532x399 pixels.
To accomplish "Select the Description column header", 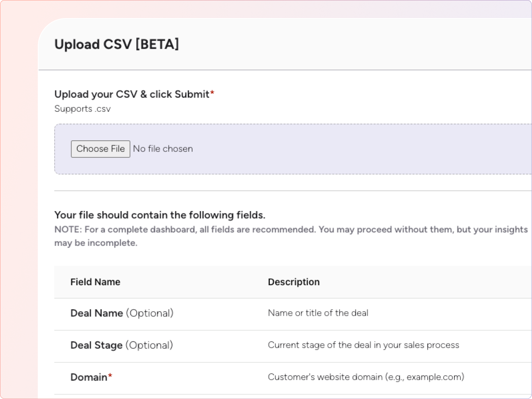I will (294, 282).
